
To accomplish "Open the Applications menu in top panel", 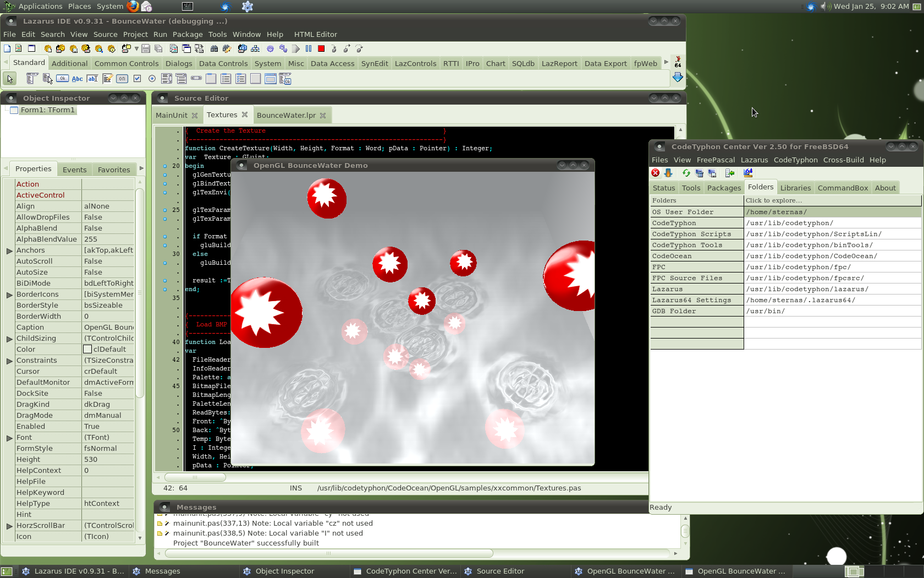I will click(x=40, y=6).
